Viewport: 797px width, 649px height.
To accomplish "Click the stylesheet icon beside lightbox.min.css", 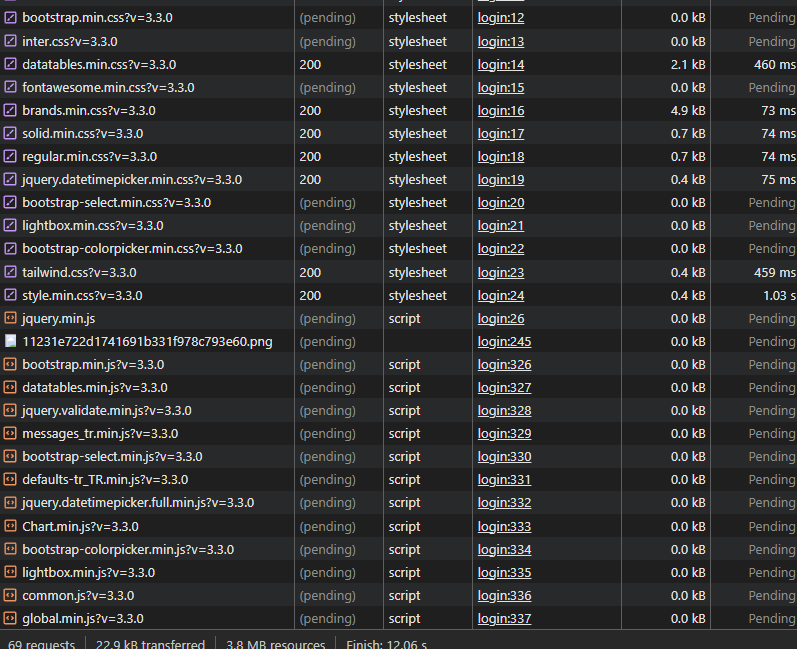I will click(10, 226).
